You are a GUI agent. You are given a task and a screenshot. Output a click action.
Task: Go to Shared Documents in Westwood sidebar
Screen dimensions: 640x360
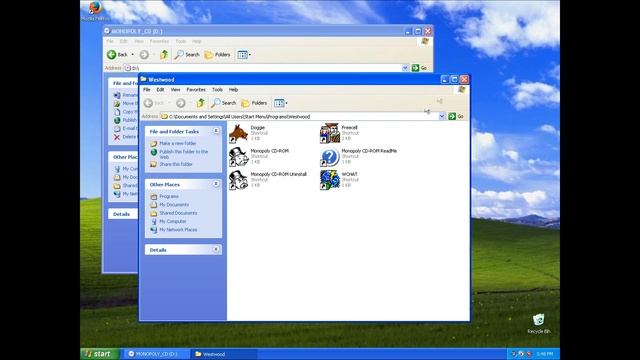178,213
